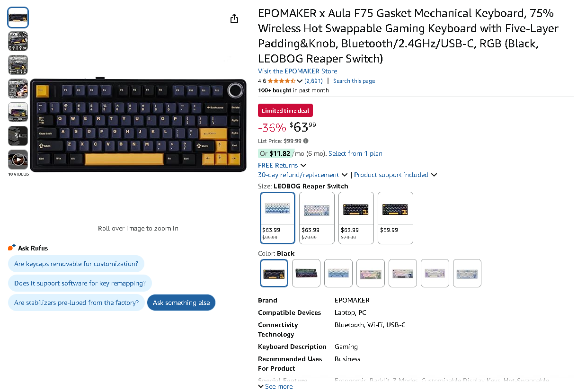The image size is (577, 392).
Task: Choose the pink keyboard color variant
Action: pyautogui.click(x=370, y=273)
